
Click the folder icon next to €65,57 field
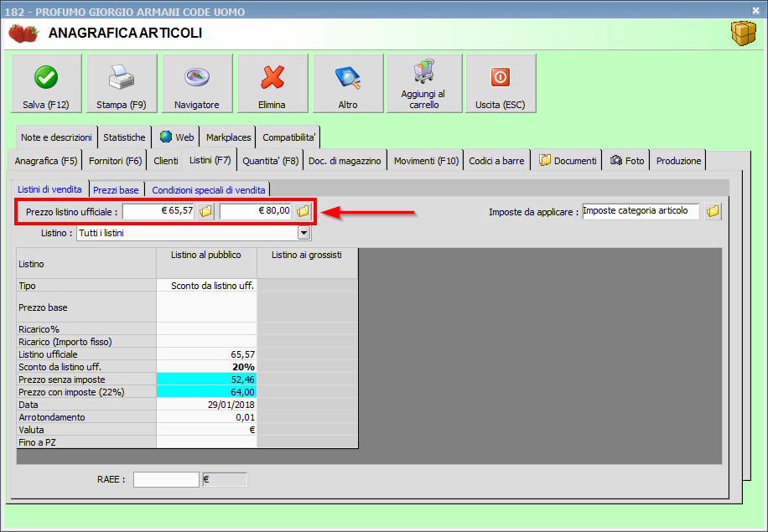coord(205,211)
